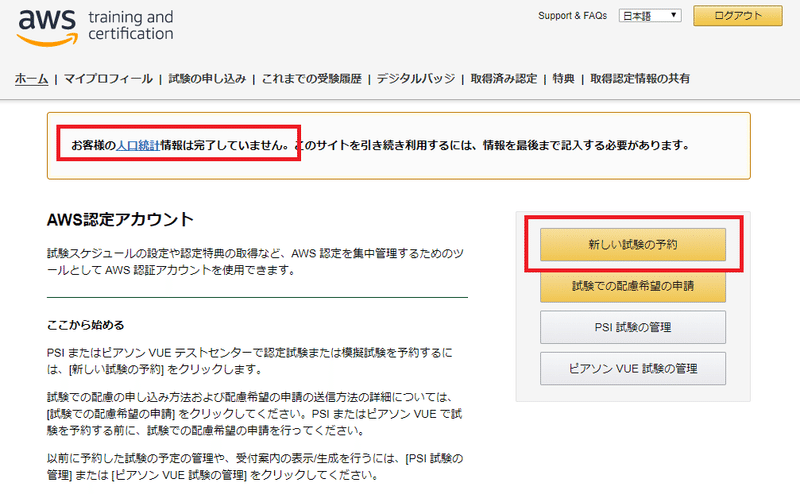Open the PSI 試験の管理 button
Viewport: 800px width, 494px height.
tap(633, 327)
